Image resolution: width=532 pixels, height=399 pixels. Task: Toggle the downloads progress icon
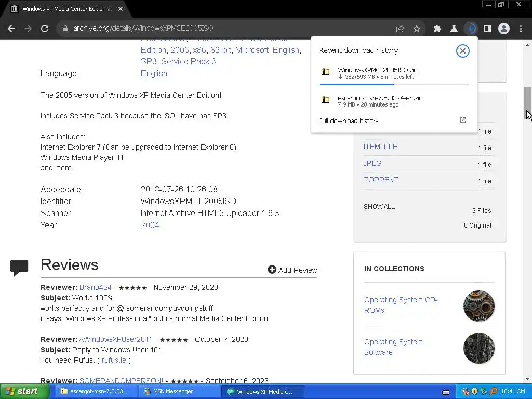click(x=471, y=29)
